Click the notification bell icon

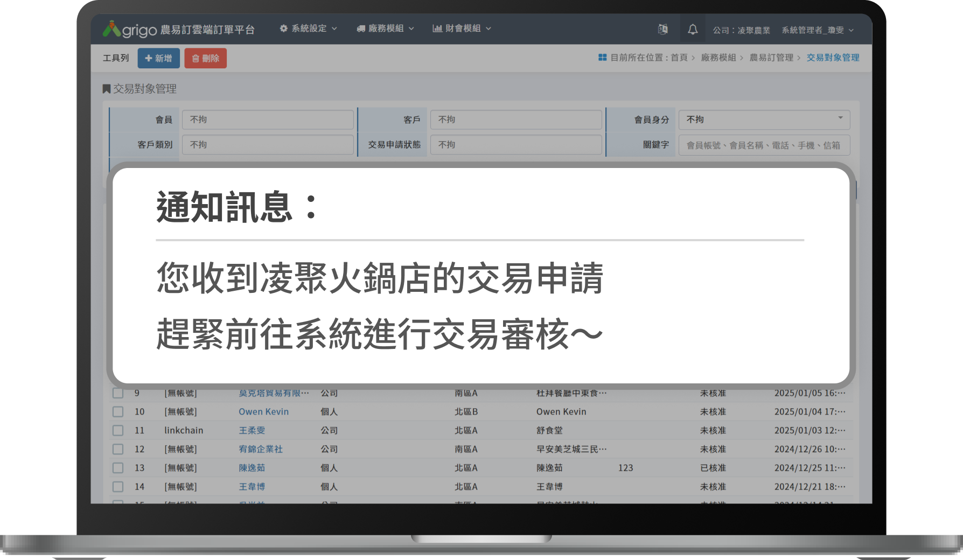(x=693, y=30)
